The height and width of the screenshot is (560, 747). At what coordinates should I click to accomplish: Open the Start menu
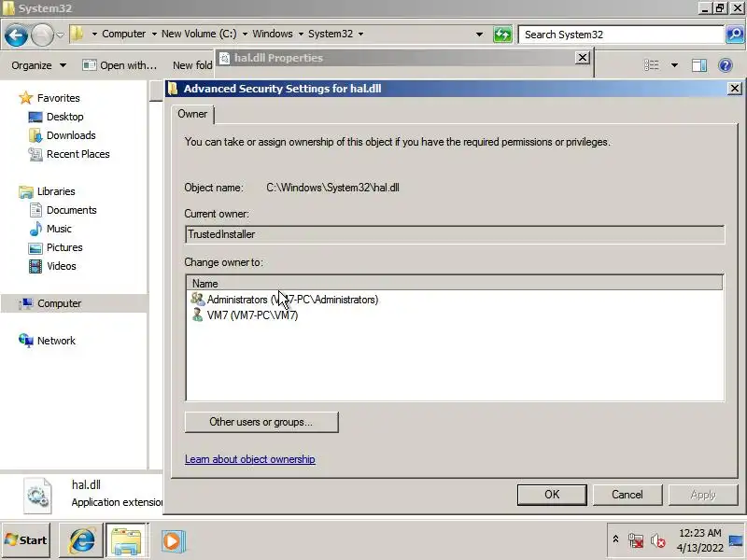click(x=26, y=540)
